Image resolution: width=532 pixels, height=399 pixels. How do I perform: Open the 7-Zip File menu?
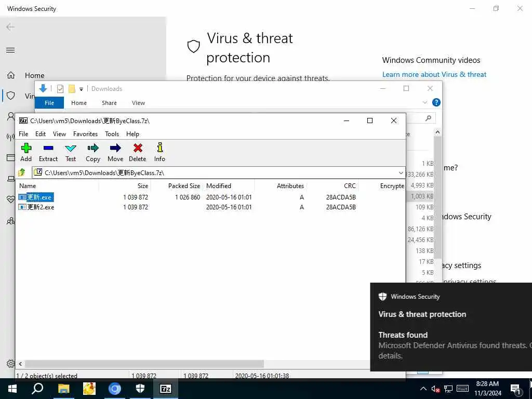click(23, 134)
